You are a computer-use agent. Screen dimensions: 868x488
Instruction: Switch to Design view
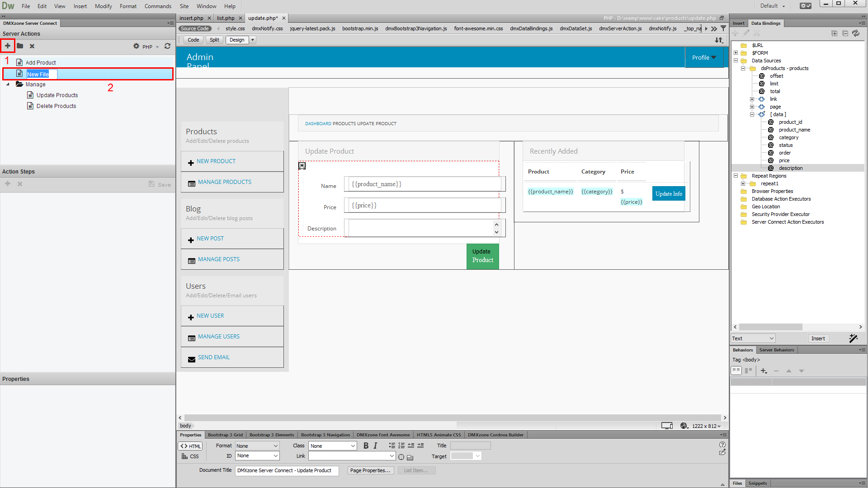(237, 40)
